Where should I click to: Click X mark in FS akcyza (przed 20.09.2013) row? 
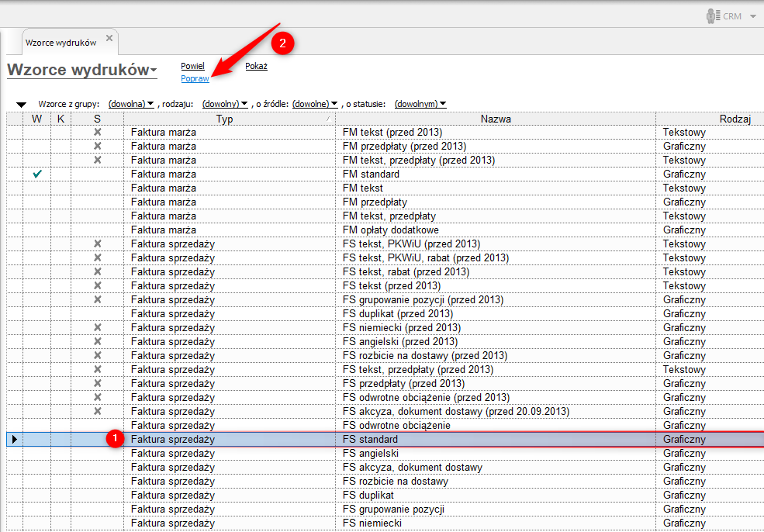click(x=98, y=411)
